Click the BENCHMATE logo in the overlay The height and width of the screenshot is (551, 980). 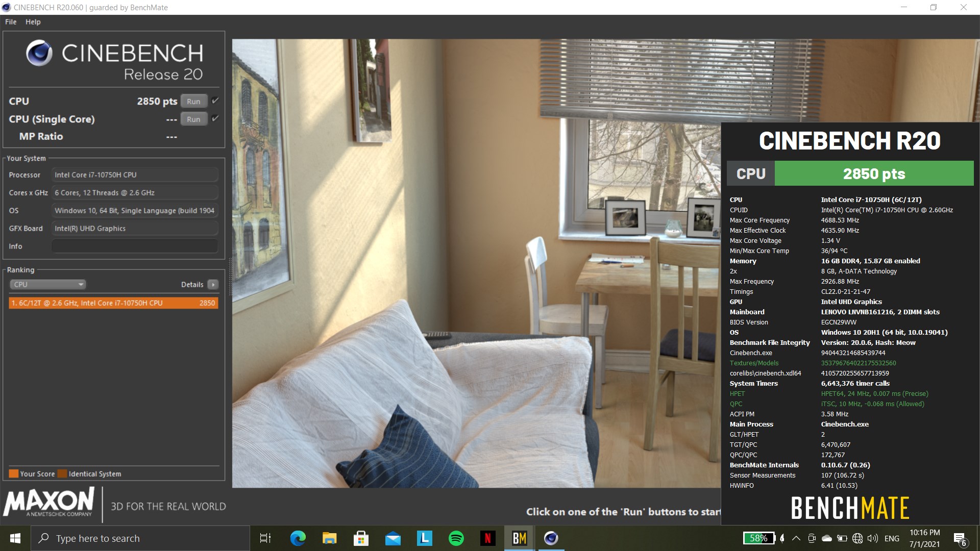pyautogui.click(x=850, y=508)
